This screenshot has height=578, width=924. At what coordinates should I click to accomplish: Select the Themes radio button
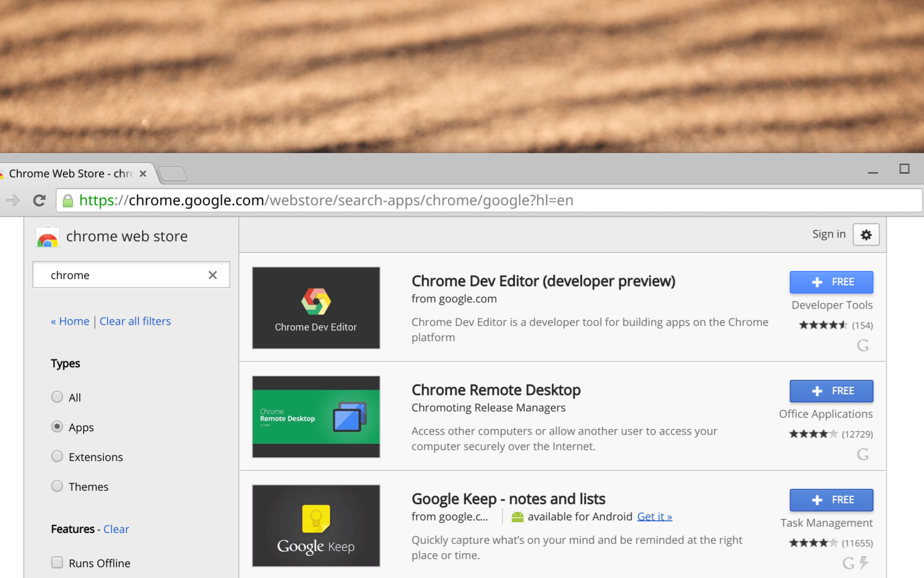[x=57, y=486]
